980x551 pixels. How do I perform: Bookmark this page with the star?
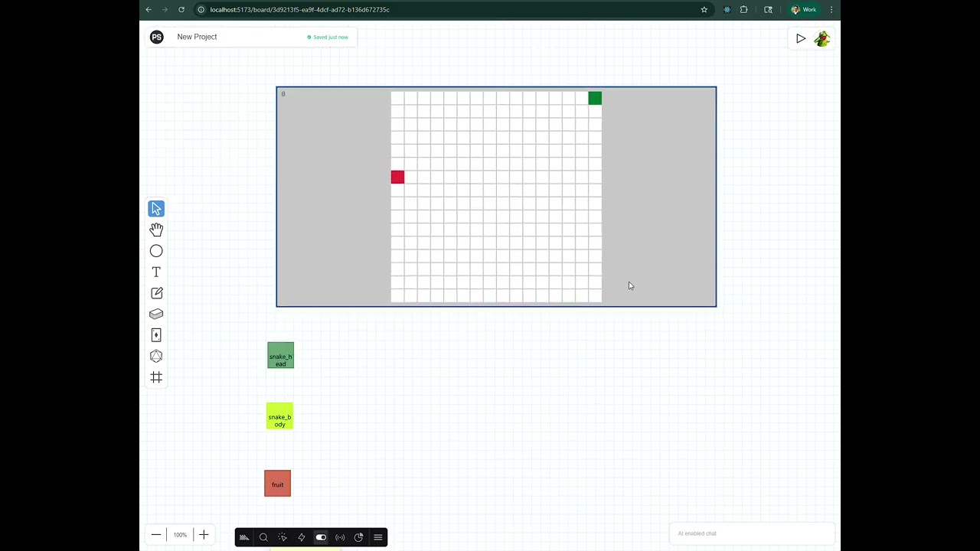pos(704,9)
